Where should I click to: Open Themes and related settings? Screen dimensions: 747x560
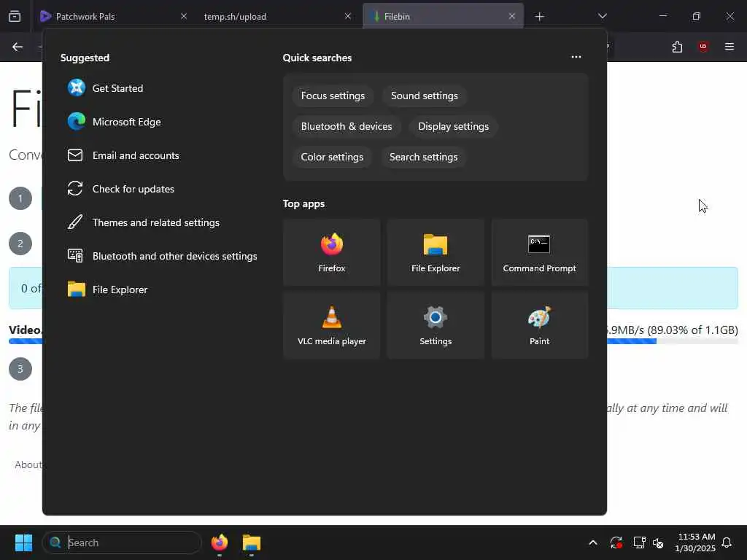(x=144, y=222)
